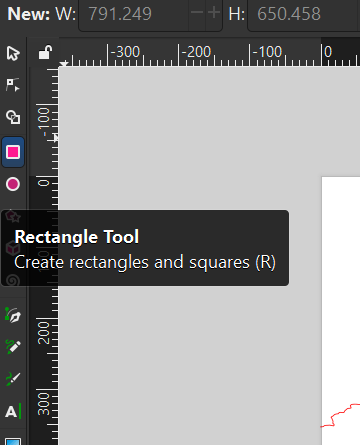Select the Text tool
Viewport: 360px width, 445px height.
pyautogui.click(x=13, y=411)
